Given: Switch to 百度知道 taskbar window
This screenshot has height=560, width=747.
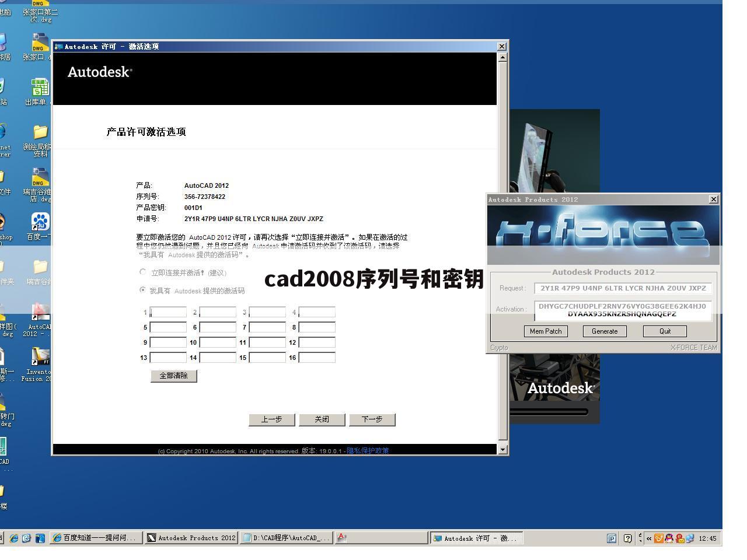Looking at the screenshot, I should pos(96,538).
